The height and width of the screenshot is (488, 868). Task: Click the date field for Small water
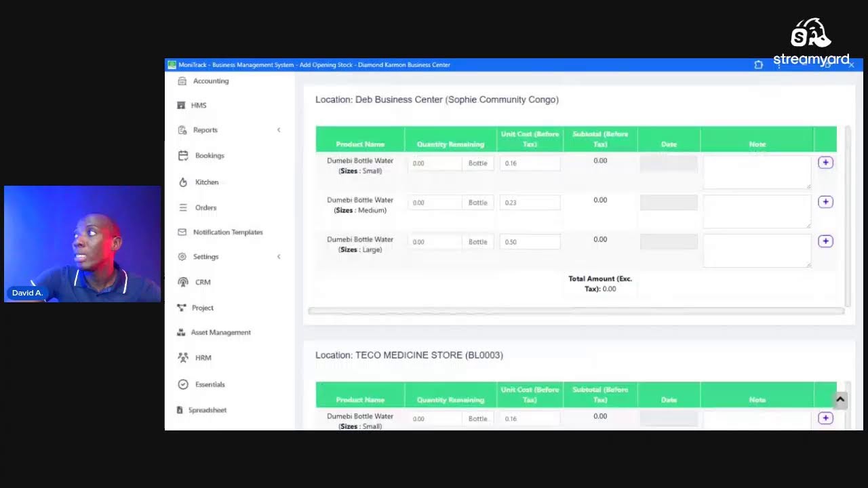pos(669,163)
